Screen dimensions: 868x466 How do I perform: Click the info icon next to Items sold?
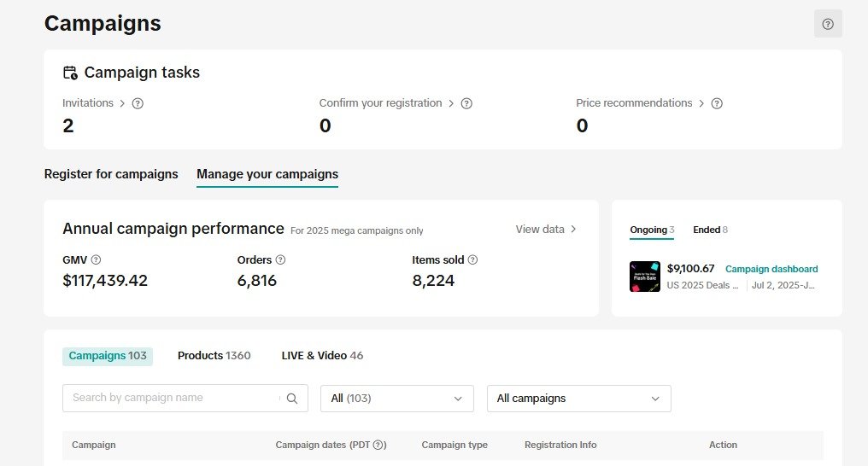tap(472, 260)
